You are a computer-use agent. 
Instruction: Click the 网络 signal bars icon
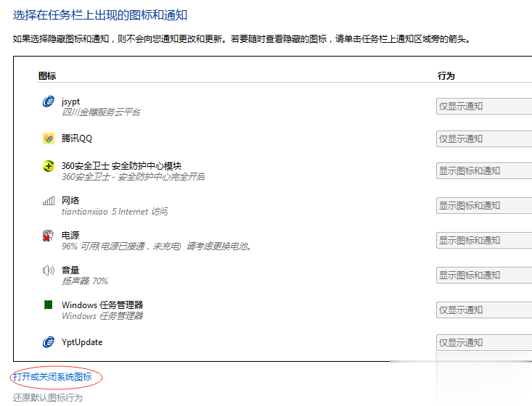click(x=49, y=201)
